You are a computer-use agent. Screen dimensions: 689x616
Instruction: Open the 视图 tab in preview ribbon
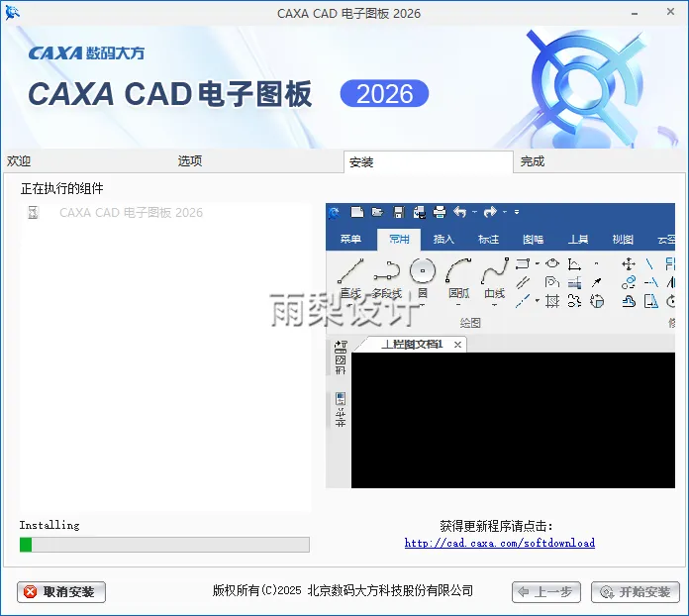click(623, 240)
